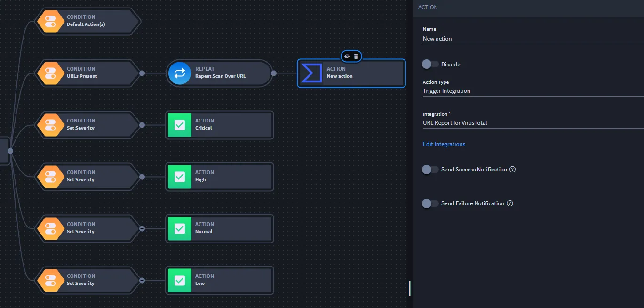This screenshot has height=308, width=644.
Task: Open help icon beside Send Success Notification
Action: 513,170
